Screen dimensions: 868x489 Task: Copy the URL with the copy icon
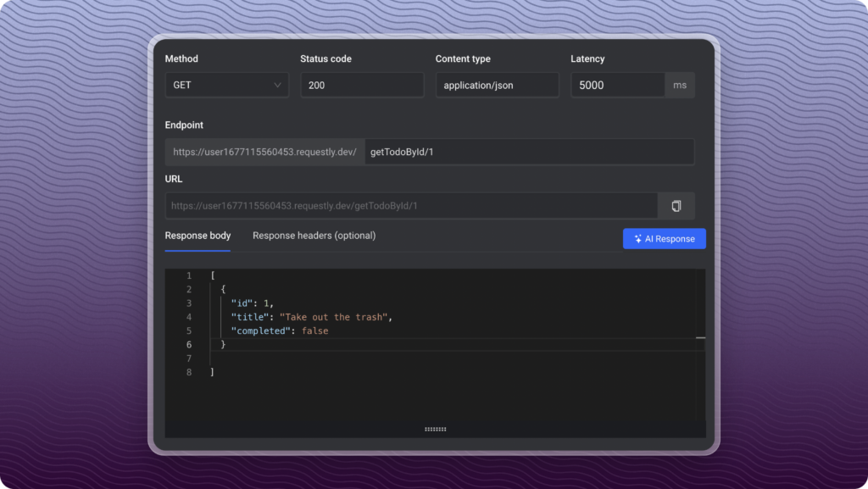point(676,206)
